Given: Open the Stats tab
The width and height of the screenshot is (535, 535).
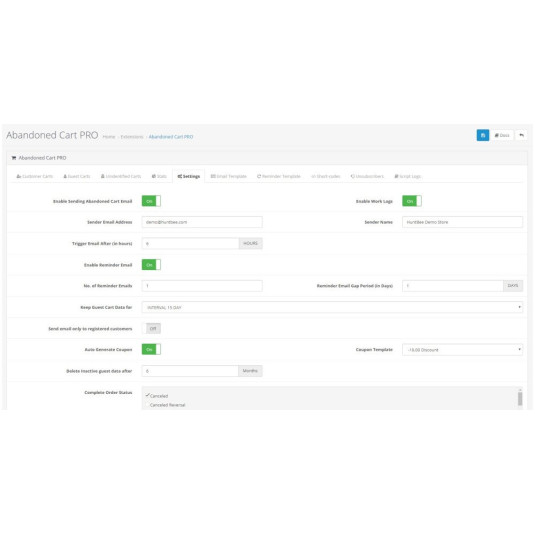Looking at the screenshot, I should 159,176.
